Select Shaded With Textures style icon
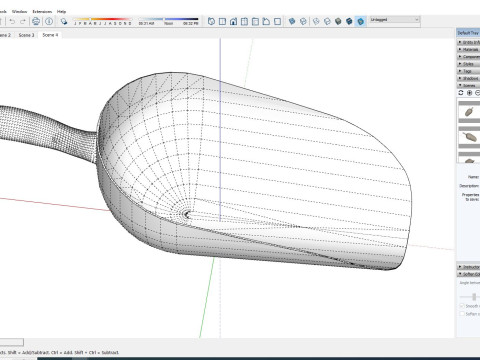 (x=349, y=22)
